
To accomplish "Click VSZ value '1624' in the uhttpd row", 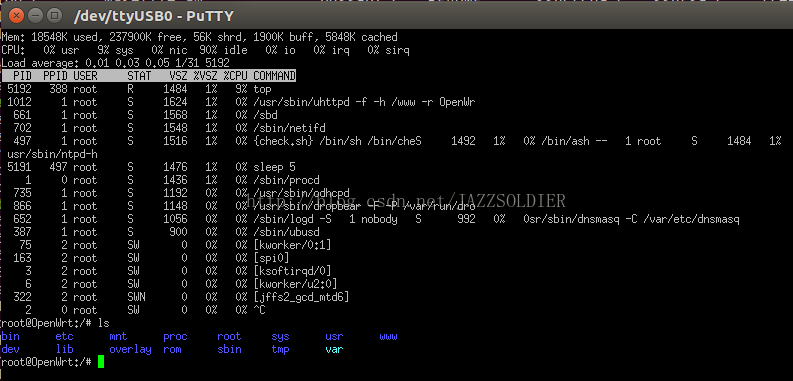I will [175, 102].
